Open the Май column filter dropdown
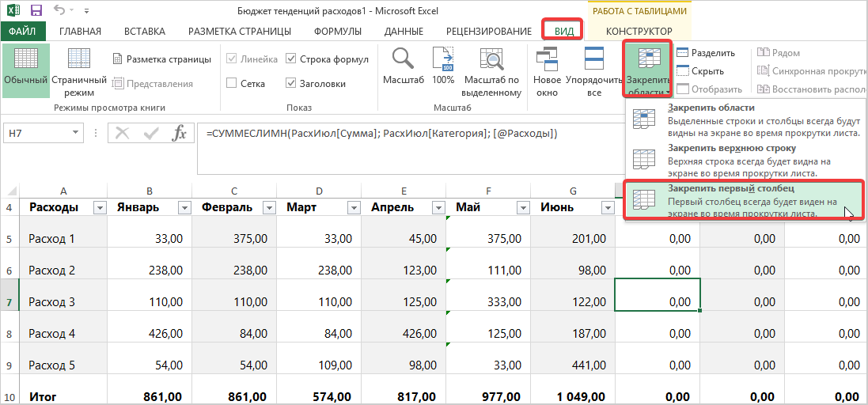868x405 pixels. pos(523,208)
